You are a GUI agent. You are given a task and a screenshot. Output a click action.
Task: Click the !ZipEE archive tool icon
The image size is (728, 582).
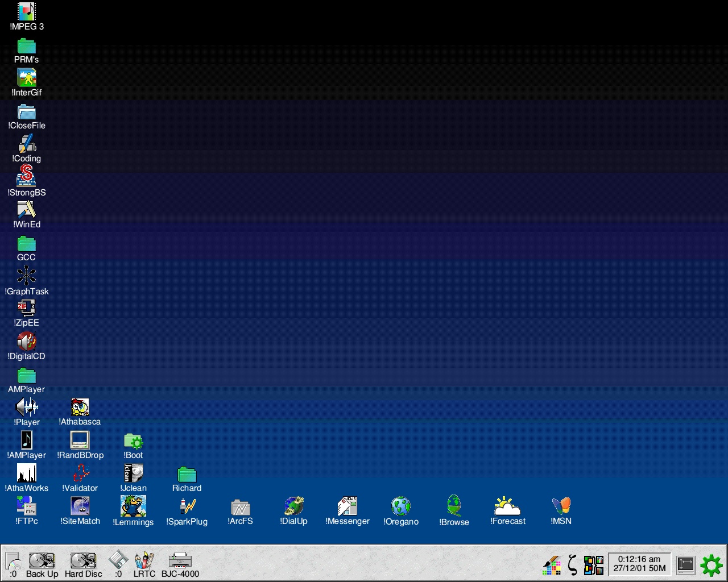(x=27, y=309)
